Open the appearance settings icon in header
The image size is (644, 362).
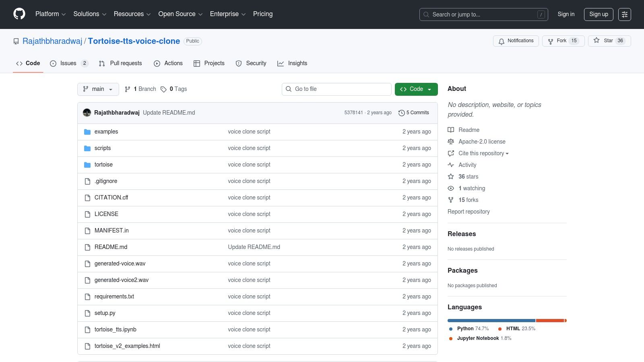[x=624, y=14]
